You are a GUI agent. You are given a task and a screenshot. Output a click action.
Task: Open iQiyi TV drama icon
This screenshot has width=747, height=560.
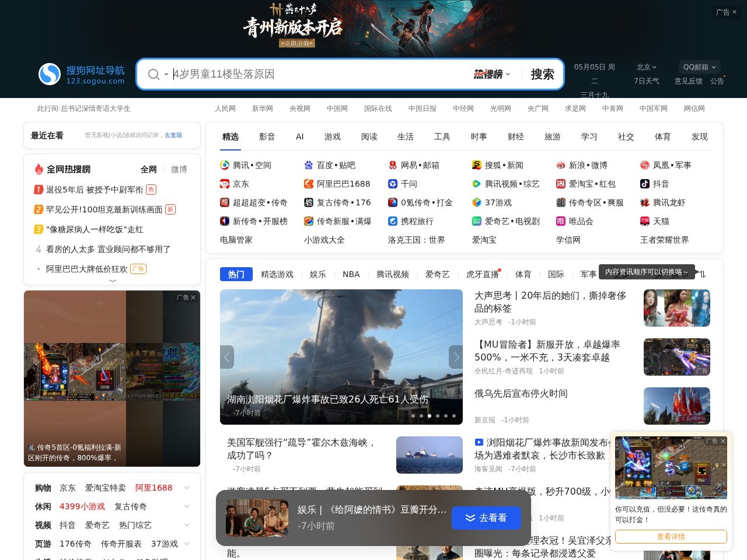(x=477, y=221)
